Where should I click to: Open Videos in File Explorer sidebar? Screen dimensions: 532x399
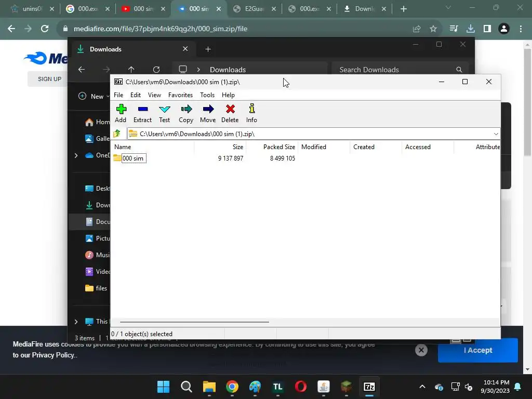pyautogui.click(x=97, y=272)
